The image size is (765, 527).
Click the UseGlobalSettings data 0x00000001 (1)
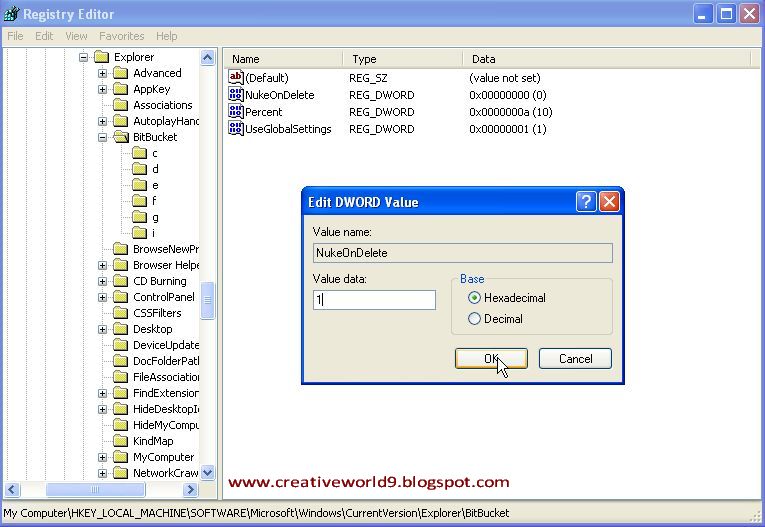(x=508, y=129)
